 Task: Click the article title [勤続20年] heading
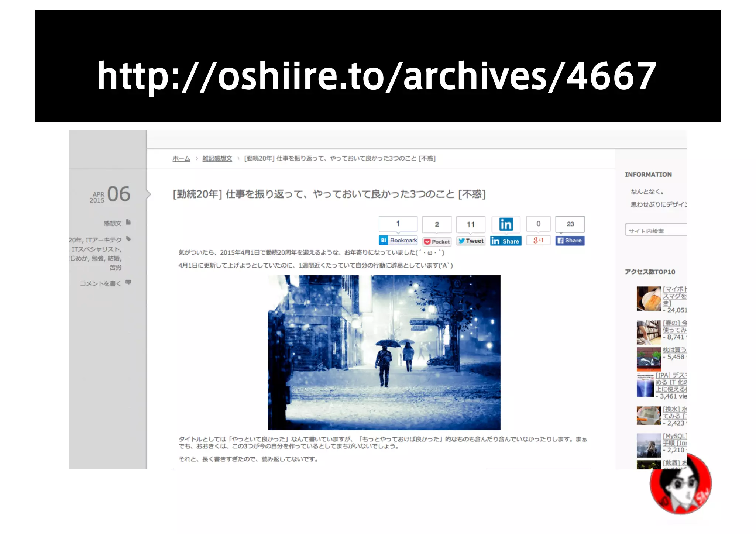[329, 194]
